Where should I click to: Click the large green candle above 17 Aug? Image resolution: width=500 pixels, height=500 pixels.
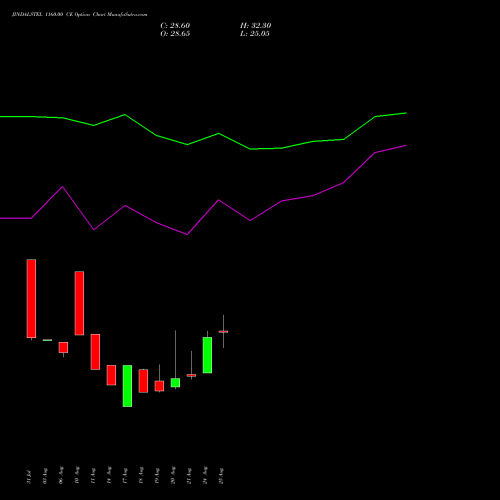click(x=127, y=386)
